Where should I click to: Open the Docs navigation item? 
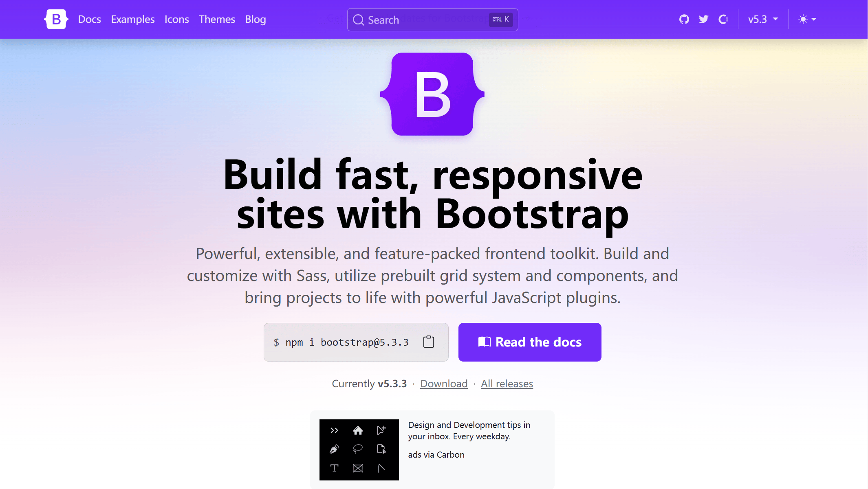point(89,19)
